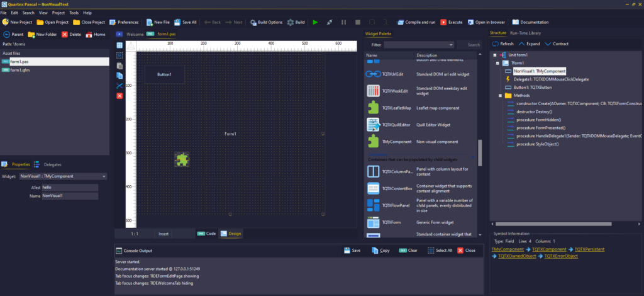Switch to the Code tab
644x296 pixels.
tap(207, 234)
